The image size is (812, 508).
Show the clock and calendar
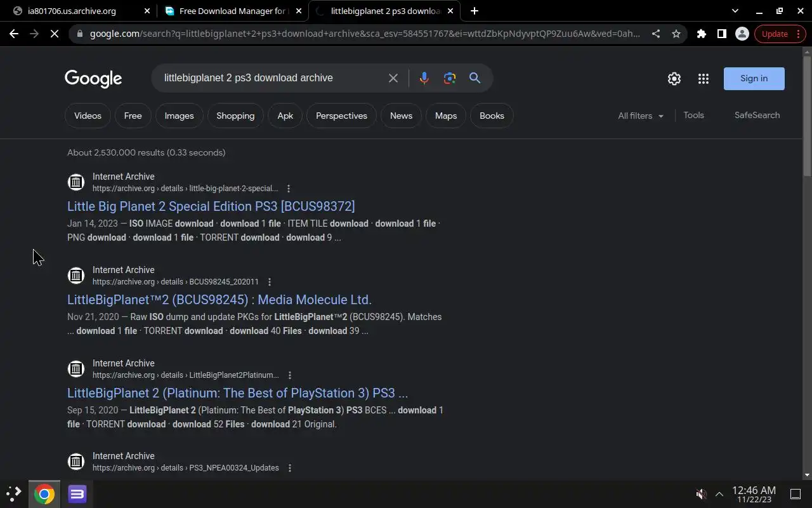[754, 494]
